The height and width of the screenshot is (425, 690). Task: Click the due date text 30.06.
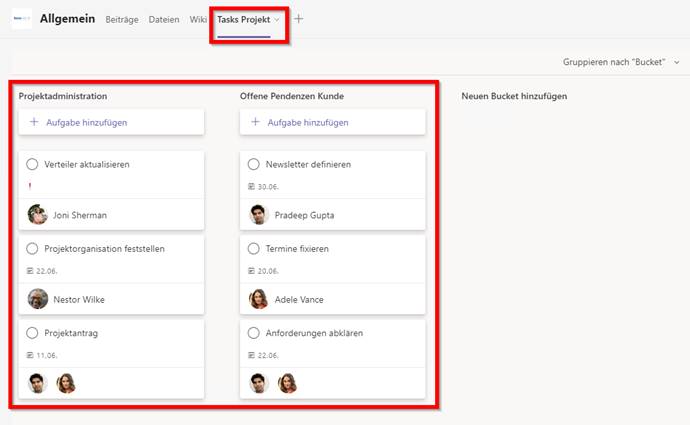(x=268, y=187)
